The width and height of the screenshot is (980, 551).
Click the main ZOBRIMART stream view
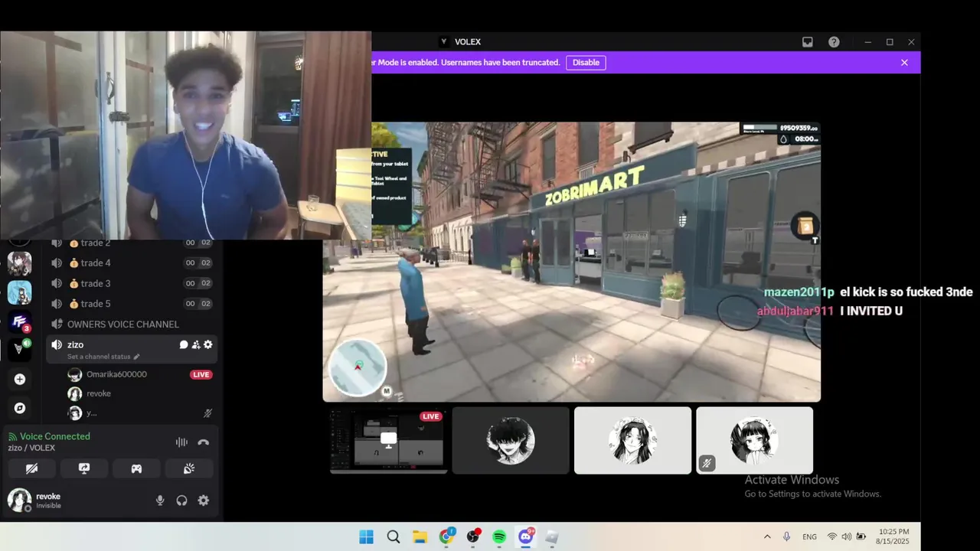[x=572, y=262]
